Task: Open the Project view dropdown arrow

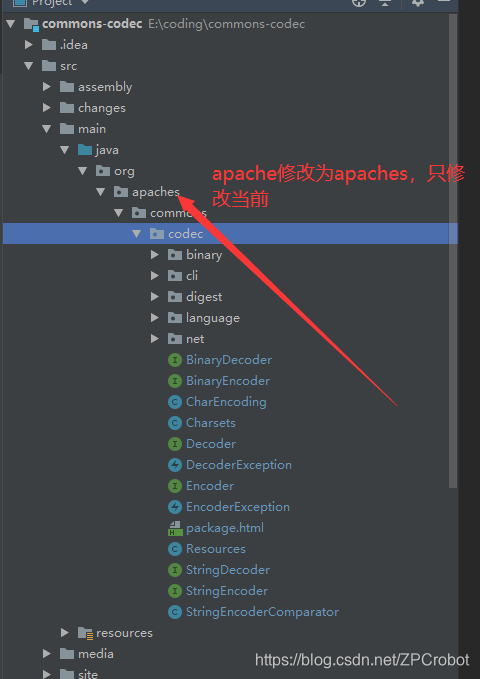Action: click(85, 2)
